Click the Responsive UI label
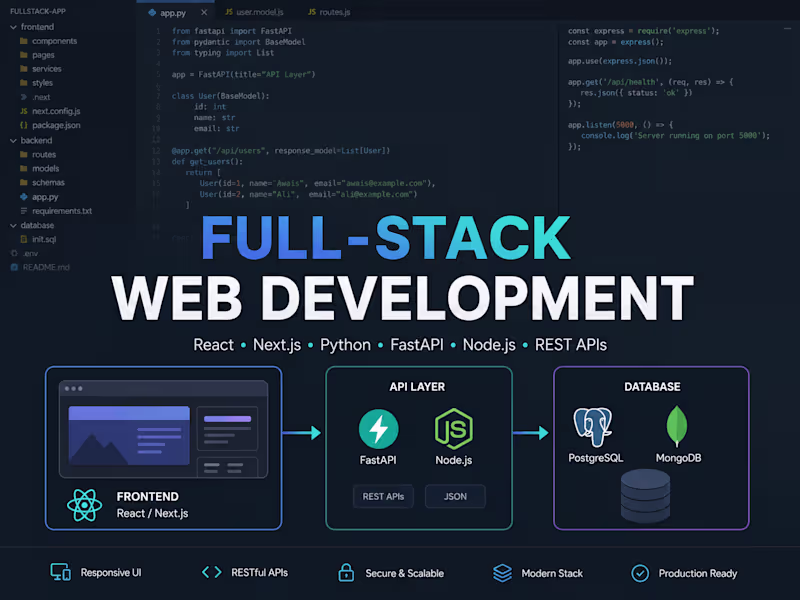 click(111, 572)
